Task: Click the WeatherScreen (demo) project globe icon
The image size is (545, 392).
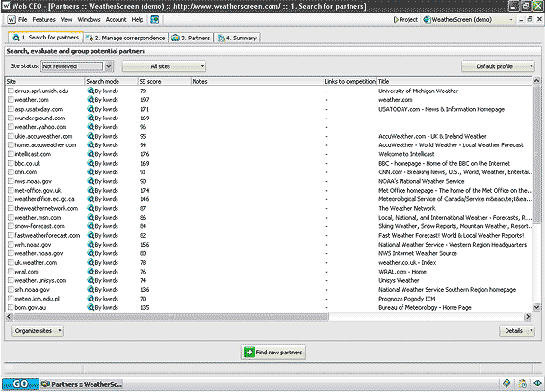Action: click(427, 20)
